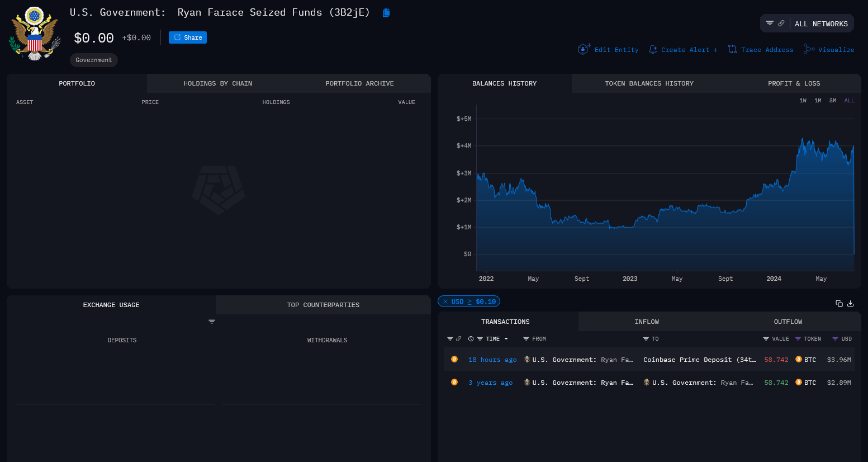This screenshot has width=868, height=462.
Task: Click the red 58.742 value
Action: 776,360
